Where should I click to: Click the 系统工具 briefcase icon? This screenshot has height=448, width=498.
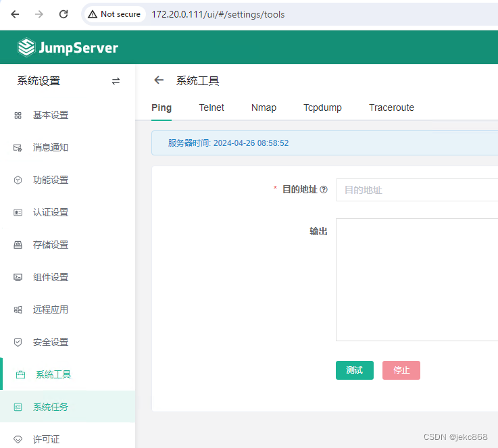coord(21,374)
